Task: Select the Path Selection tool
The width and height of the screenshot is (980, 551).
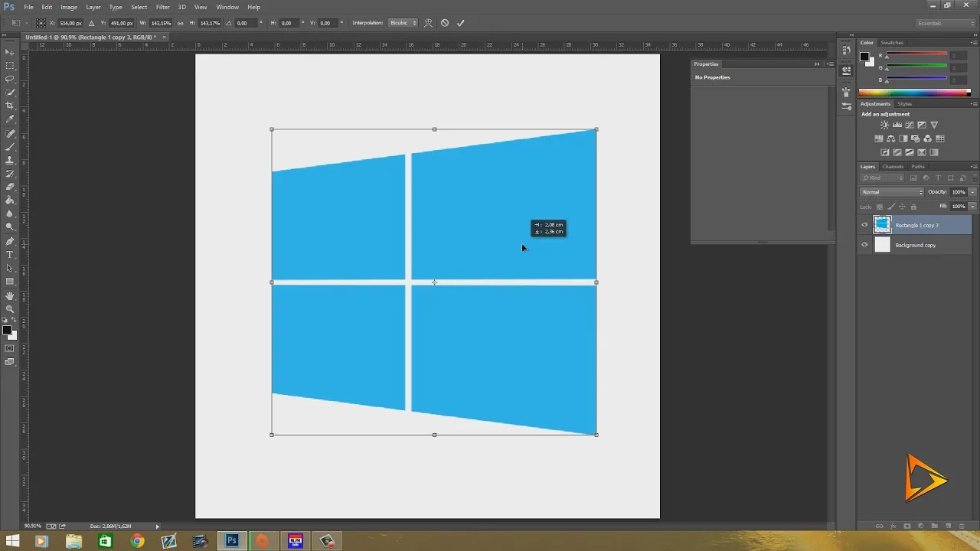Action: [x=10, y=268]
